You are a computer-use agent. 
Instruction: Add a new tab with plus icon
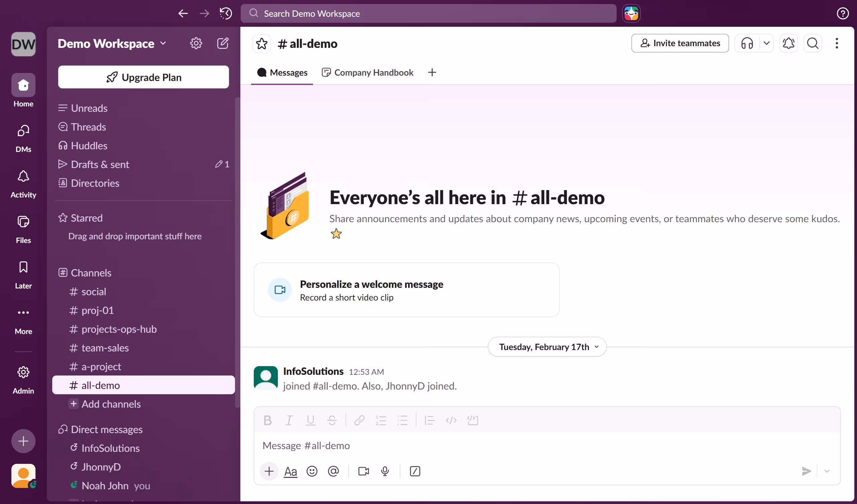click(x=432, y=72)
